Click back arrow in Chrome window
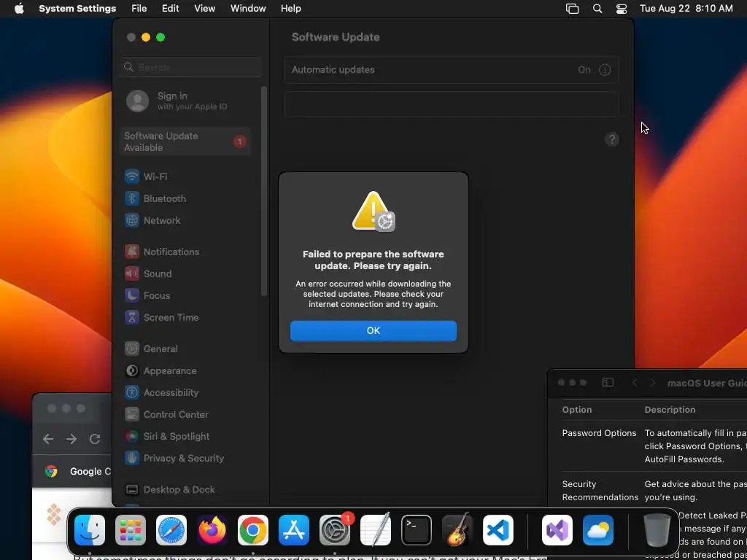 pyautogui.click(x=48, y=439)
